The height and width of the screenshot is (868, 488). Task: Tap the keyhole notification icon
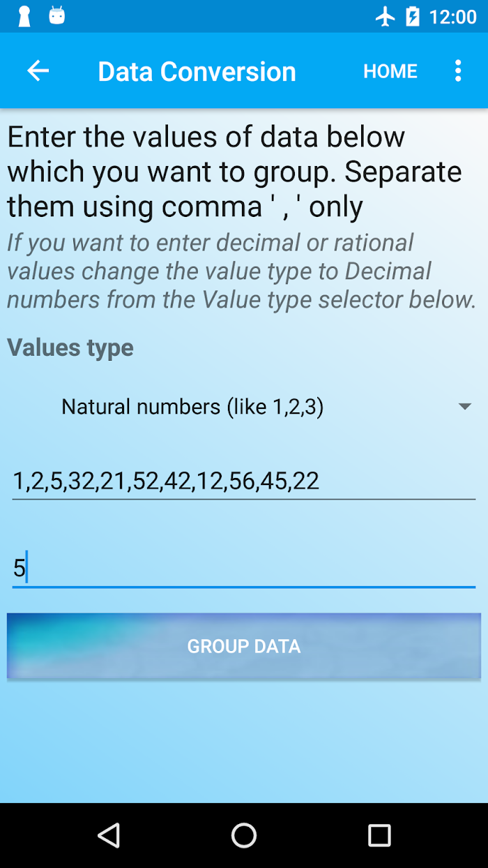24,16
